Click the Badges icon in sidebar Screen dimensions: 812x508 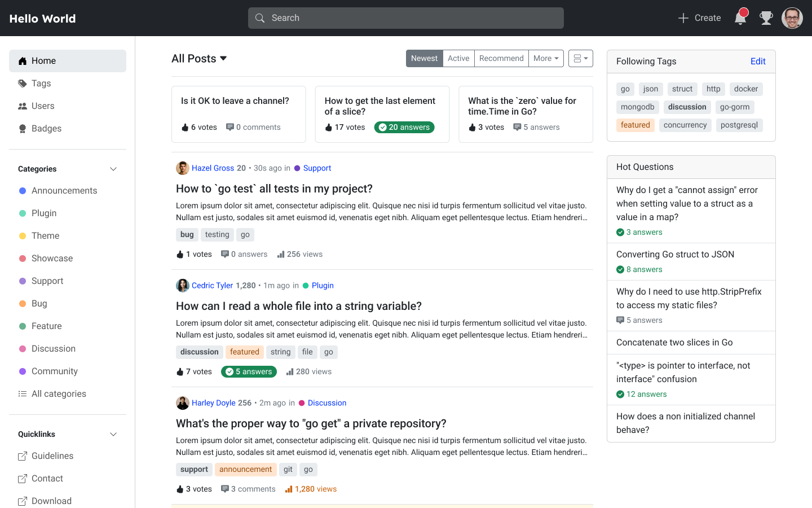click(x=23, y=129)
